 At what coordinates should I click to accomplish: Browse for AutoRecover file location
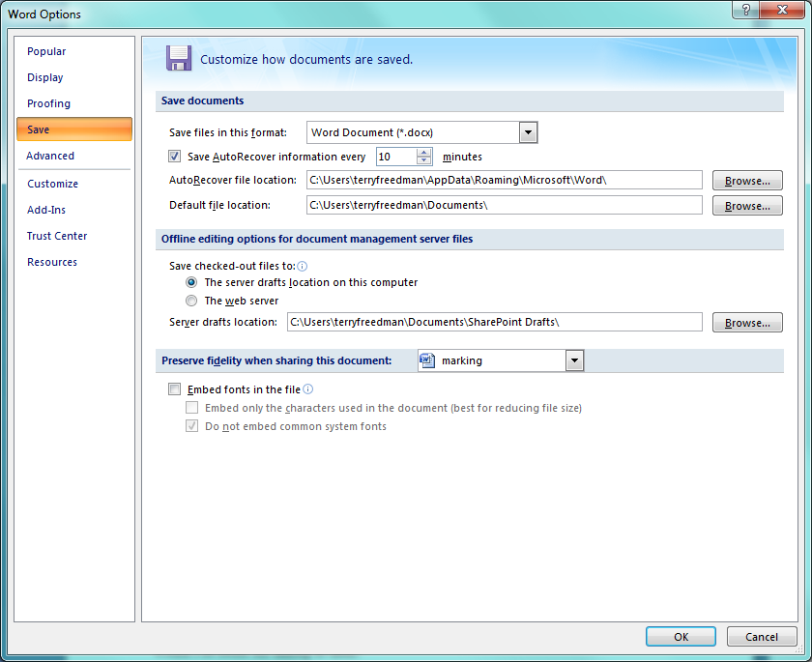747,181
